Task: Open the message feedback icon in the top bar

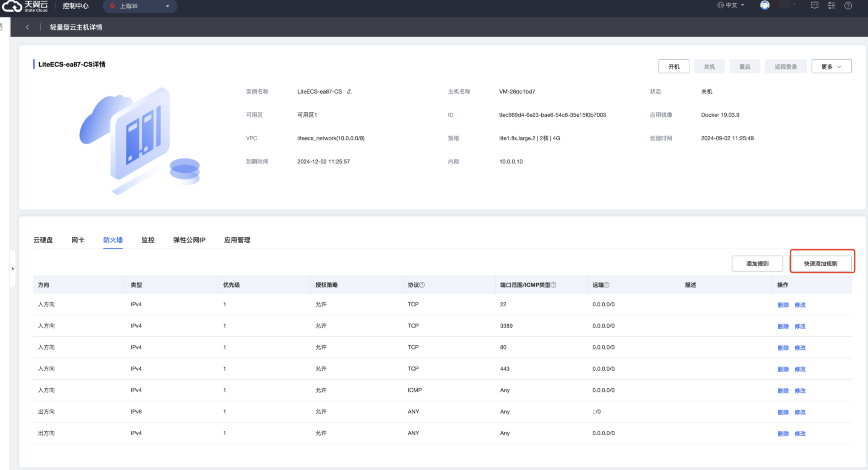Action: (x=814, y=6)
